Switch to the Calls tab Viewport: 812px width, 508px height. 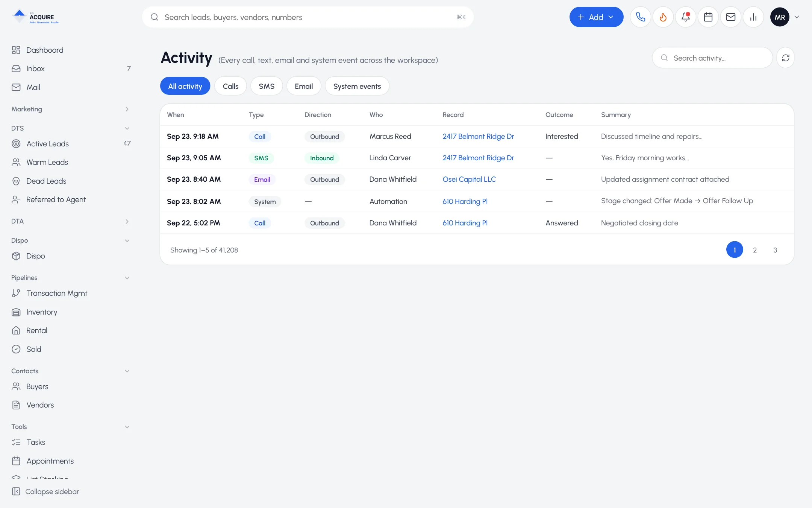coord(230,86)
